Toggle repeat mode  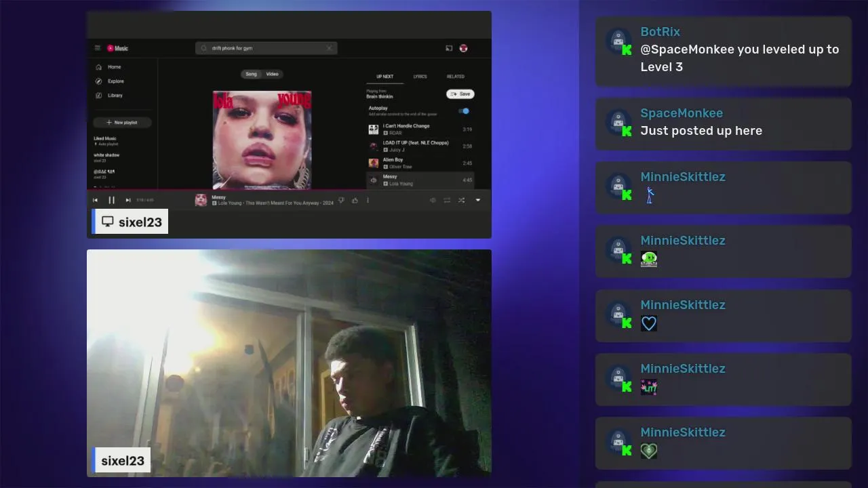click(447, 201)
